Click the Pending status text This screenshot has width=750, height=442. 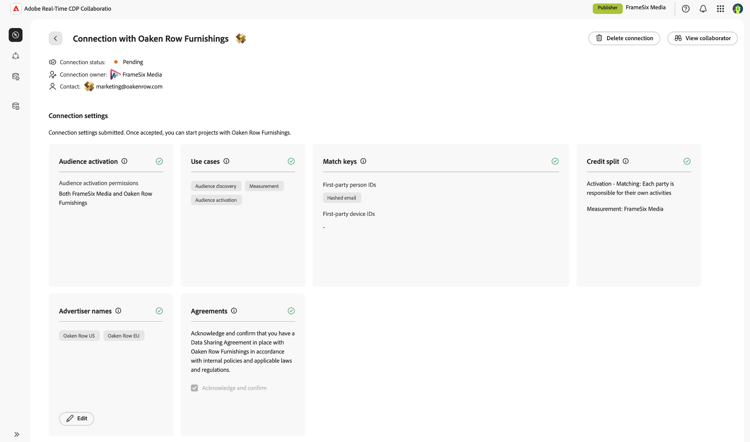[x=132, y=62]
